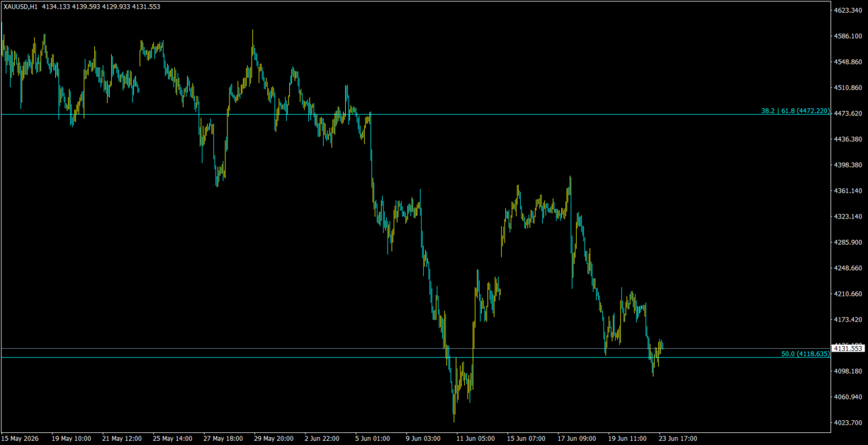
Task: Click the 21 May 12:00 time label
Action: tap(122, 438)
